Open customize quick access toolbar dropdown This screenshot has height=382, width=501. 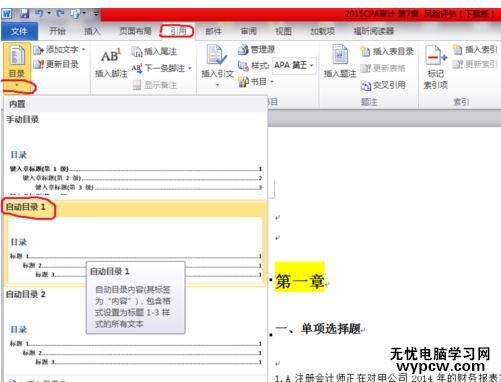(x=96, y=13)
